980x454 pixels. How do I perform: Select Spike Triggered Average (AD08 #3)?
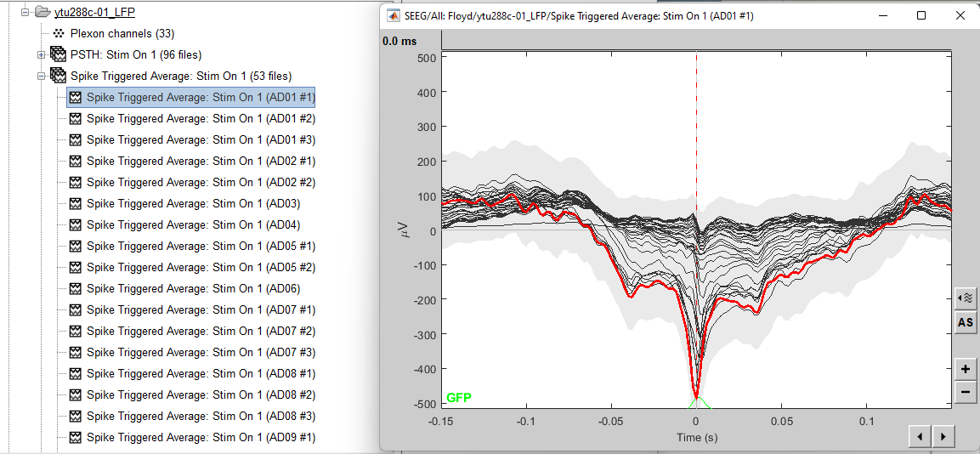click(201, 416)
